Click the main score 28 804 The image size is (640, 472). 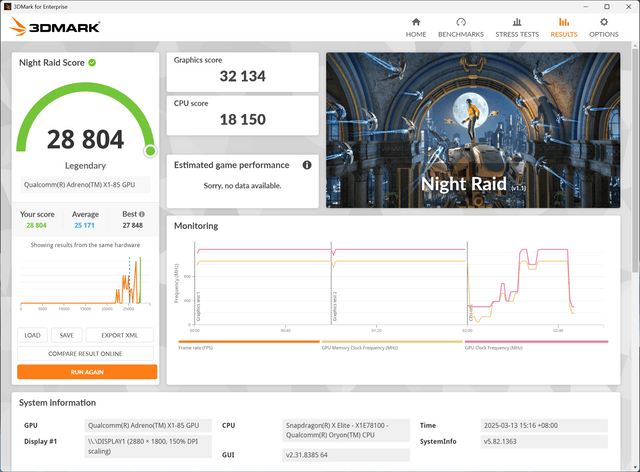tap(85, 139)
